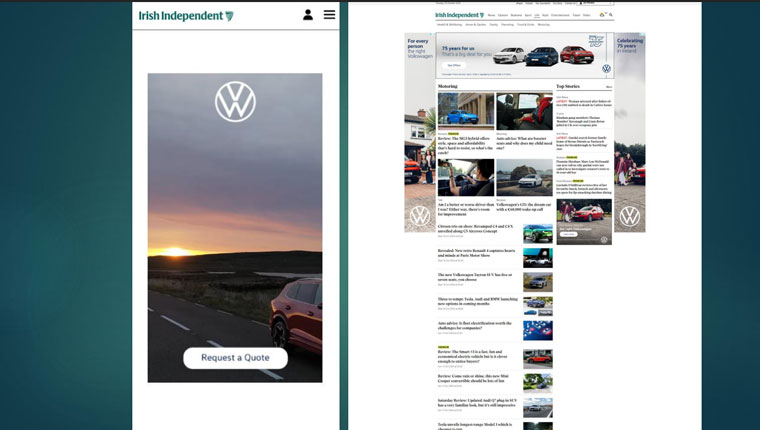Click the See Offers button in banner ad
This screenshot has width=760, height=430.
click(454, 65)
